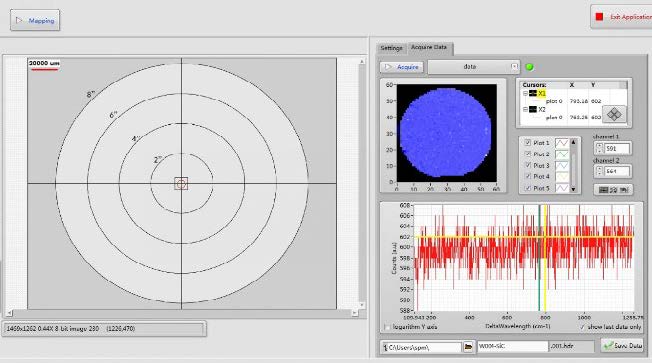Viewport: 652px width, 363px height.
Task: Click the green status LED beside data dropdown
Action: [x=529, y=67]
